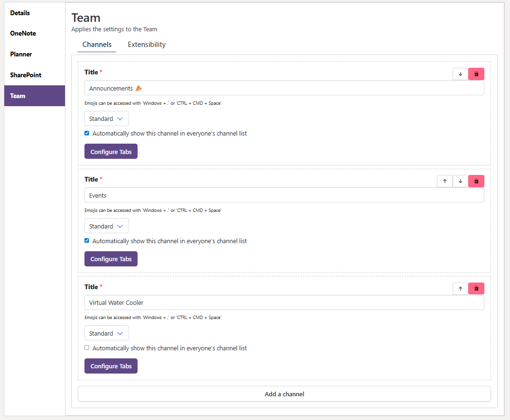The width and height of the screenshot is (510, 420).
Task: Move the Events channel up
Action: tap(445, 181)
